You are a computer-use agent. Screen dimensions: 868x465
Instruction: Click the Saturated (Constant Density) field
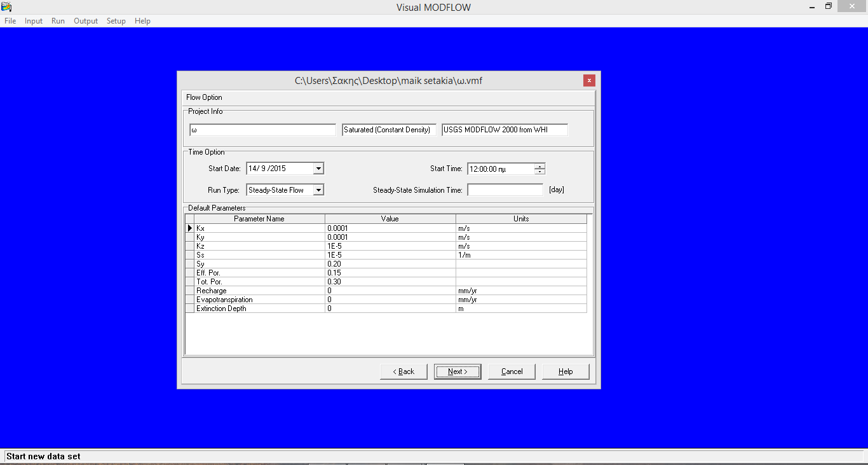click(x=389, y=130)
